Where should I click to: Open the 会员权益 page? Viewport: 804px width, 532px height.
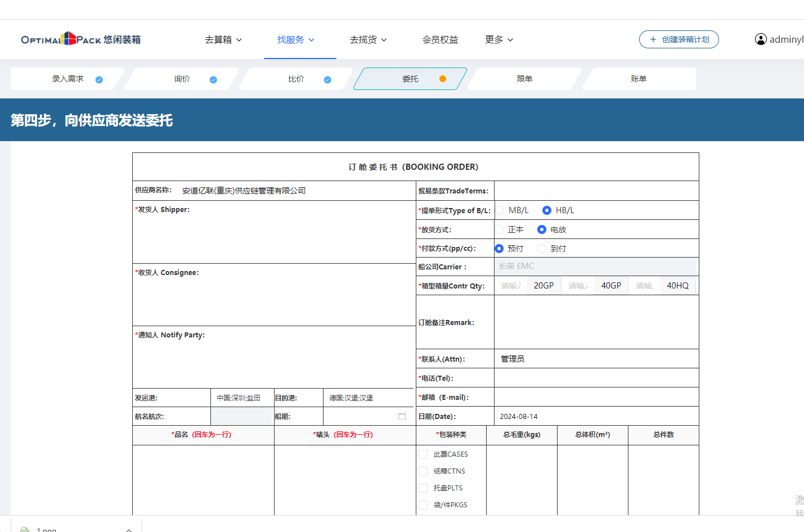[441, 39]
